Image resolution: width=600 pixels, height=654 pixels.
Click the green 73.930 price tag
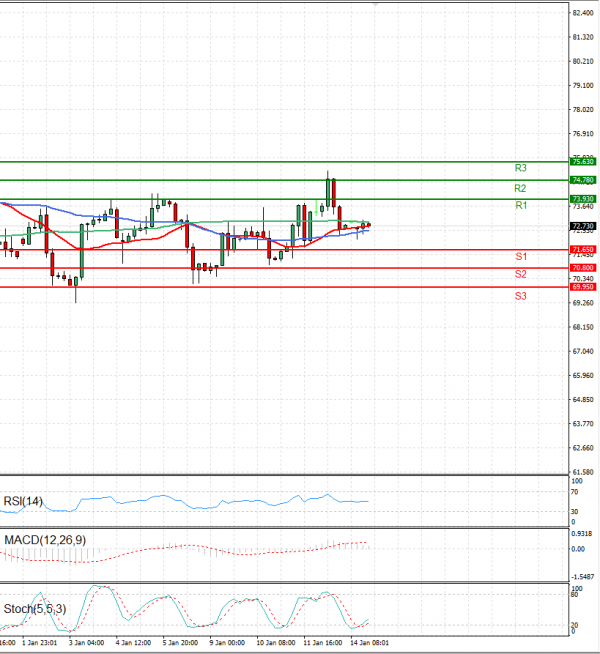click(583, 199)
